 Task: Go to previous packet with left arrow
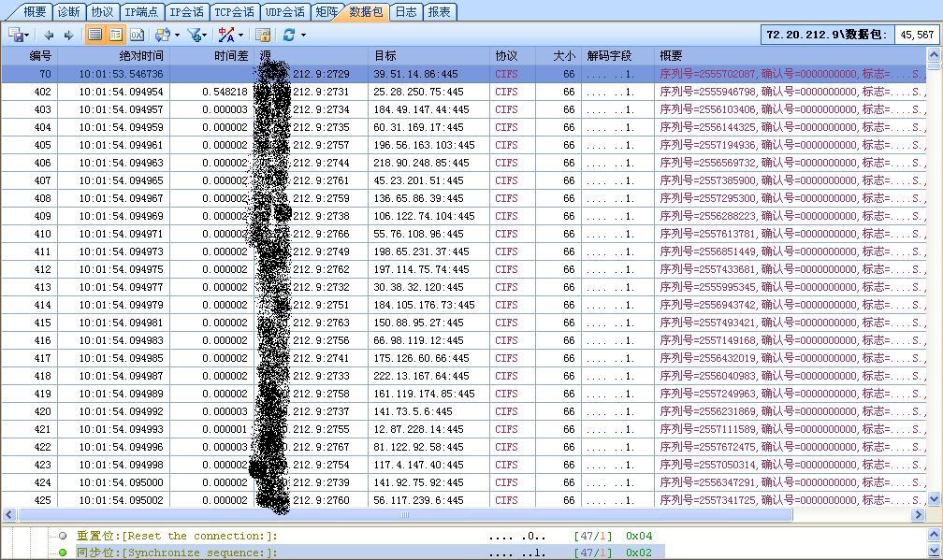[49, 35]
